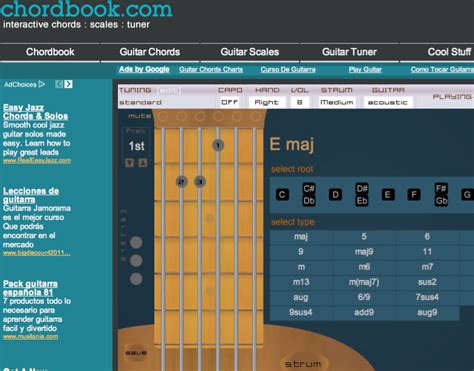Open the Lecciones de guitarra ad
This screenshot has width=474, height=371.
tap(31, 195)
